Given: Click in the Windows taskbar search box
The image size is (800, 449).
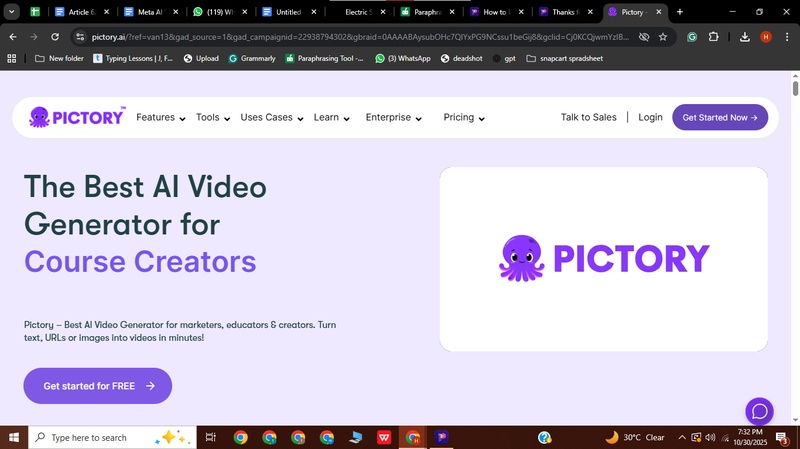Looking at the screenshot, I should point(95,437).
